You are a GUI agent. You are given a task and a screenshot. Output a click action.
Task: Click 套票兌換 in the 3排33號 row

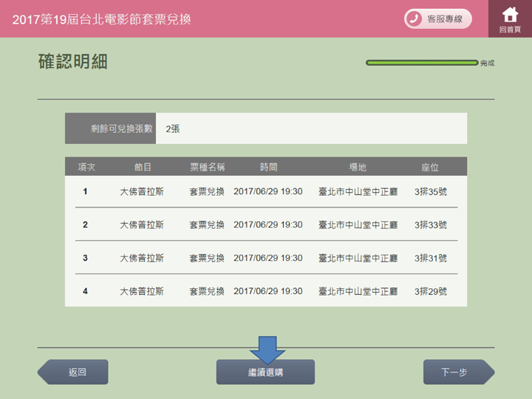pos(207,225)
